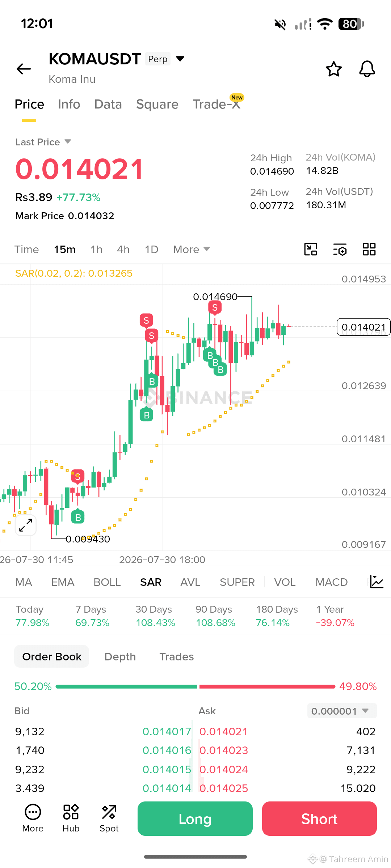Tap the red ask ratio bar
The width and height of the screenshot is (391, 868).
click(267, 686)
